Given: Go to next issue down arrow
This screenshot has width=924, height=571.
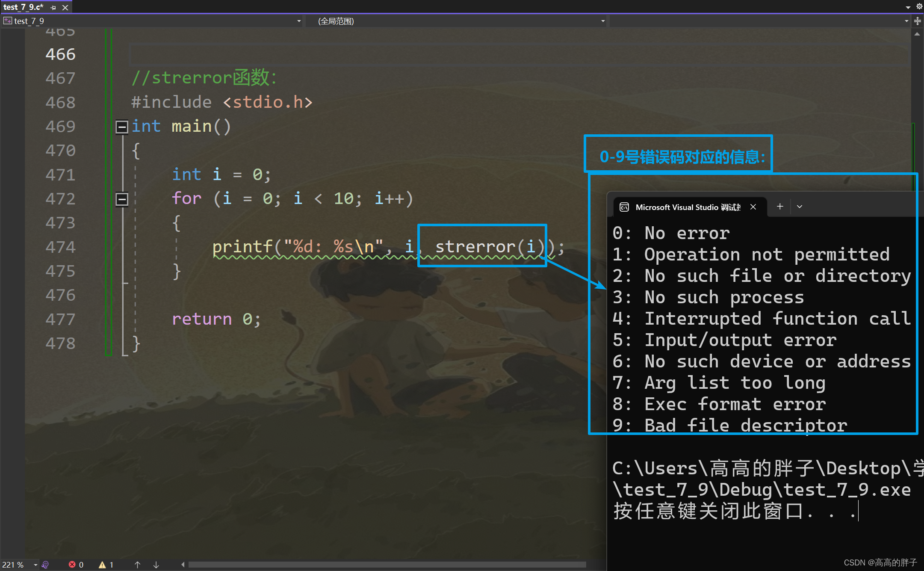Looking at the screenshot, I should pyautogui.click(x=156, y=565).
